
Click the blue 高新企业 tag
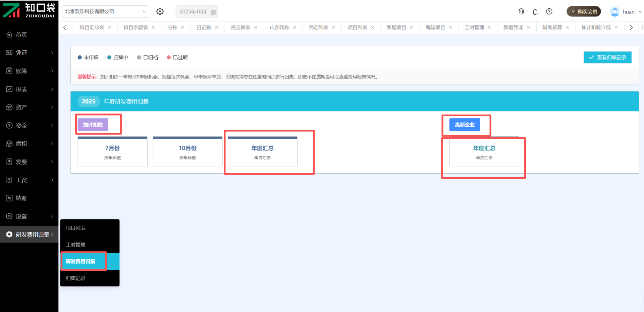tap(465, 125)
